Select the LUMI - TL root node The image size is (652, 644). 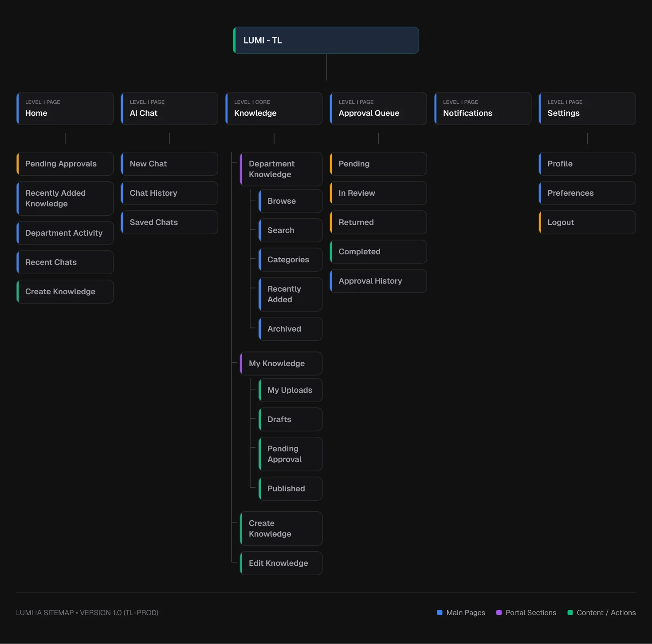(326, 40)
